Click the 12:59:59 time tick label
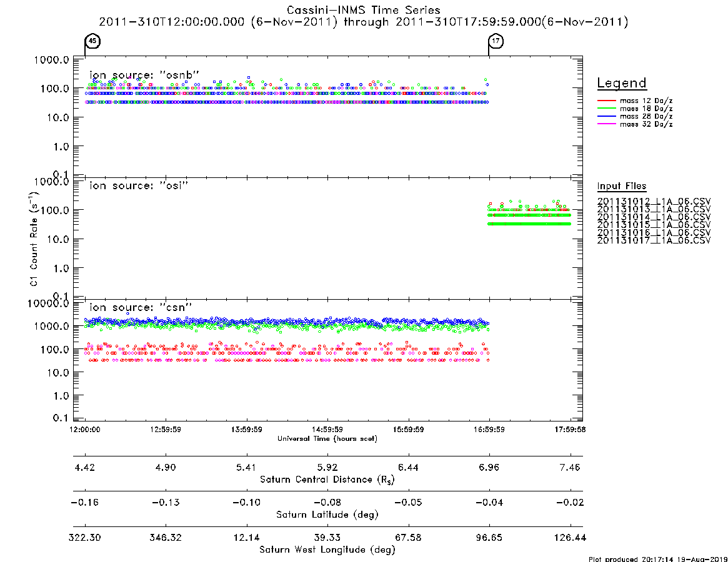 click(x=166, y=430)
